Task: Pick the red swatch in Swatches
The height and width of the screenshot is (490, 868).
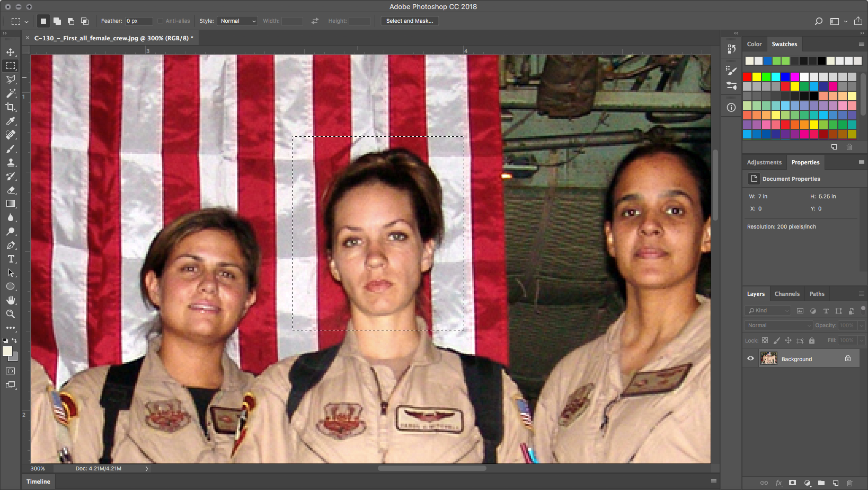Action: 747,77
